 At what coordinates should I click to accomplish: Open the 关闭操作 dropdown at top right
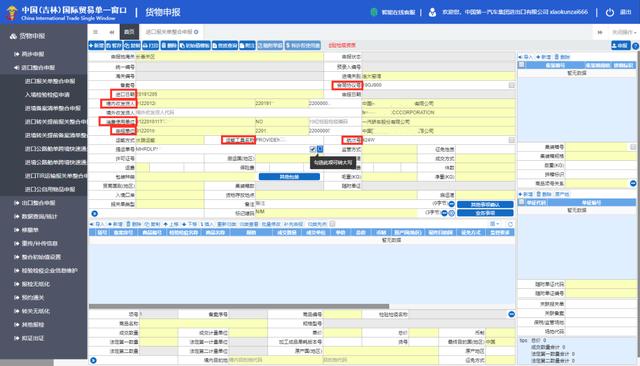point(623,32)
